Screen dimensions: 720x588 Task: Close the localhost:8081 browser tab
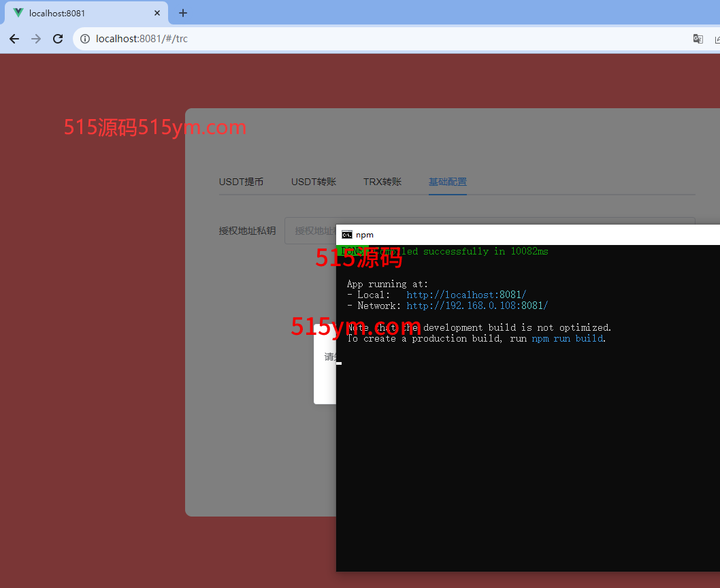coord(157,13)
